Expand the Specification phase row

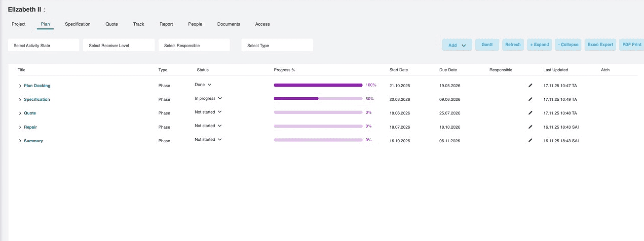point(20,99)
